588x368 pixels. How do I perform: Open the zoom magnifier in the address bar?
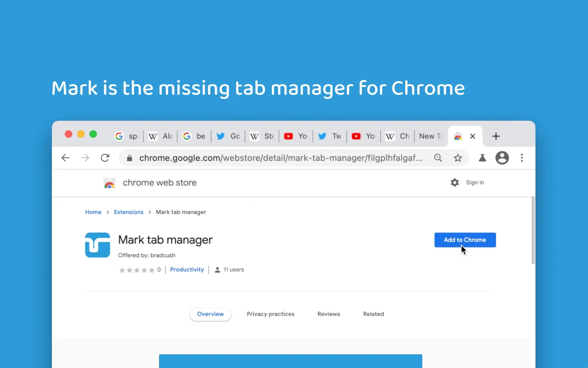click(438, 158)
